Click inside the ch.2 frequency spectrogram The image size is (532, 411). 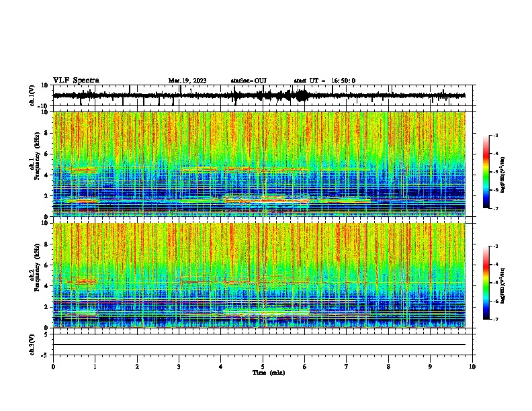259,275
